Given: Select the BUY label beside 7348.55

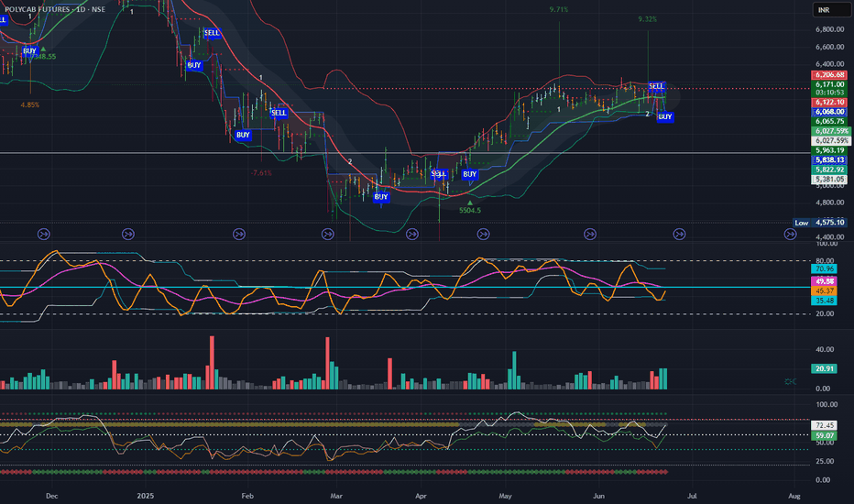Looking at the screenshot, I should (29, 50).
